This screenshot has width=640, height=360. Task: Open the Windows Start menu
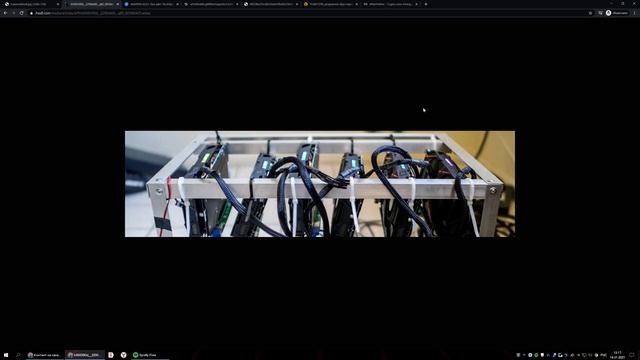pos(6,355)
